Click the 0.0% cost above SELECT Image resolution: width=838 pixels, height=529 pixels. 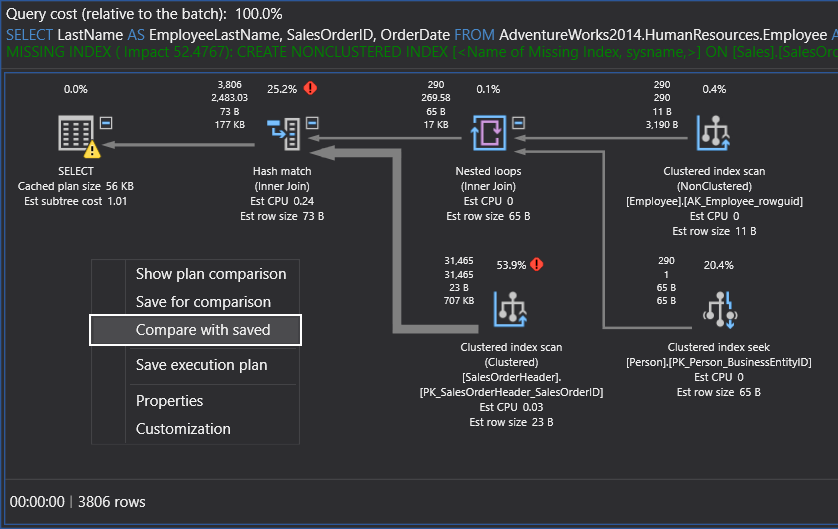(x=75, y=89)
